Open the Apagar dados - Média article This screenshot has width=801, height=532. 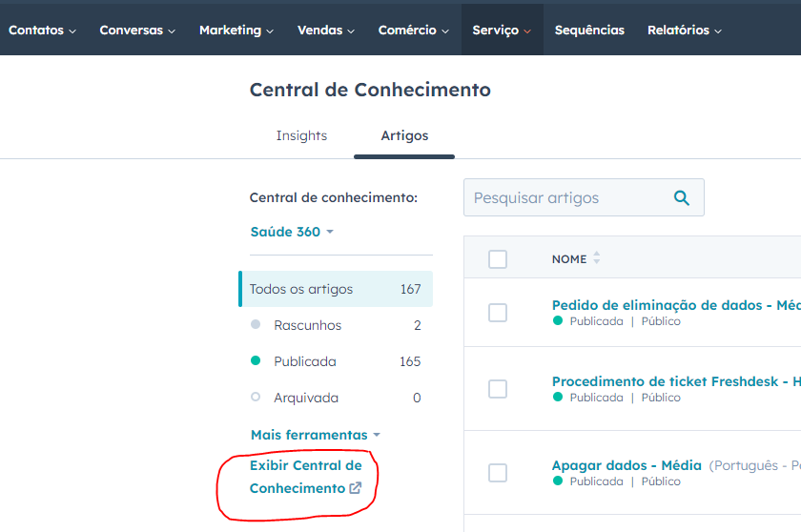(626, 465)
